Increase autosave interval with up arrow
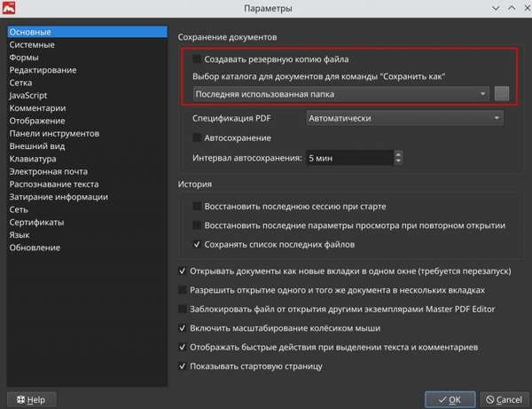The height and width of the screenshot is (409, 532). click(398, 154)
